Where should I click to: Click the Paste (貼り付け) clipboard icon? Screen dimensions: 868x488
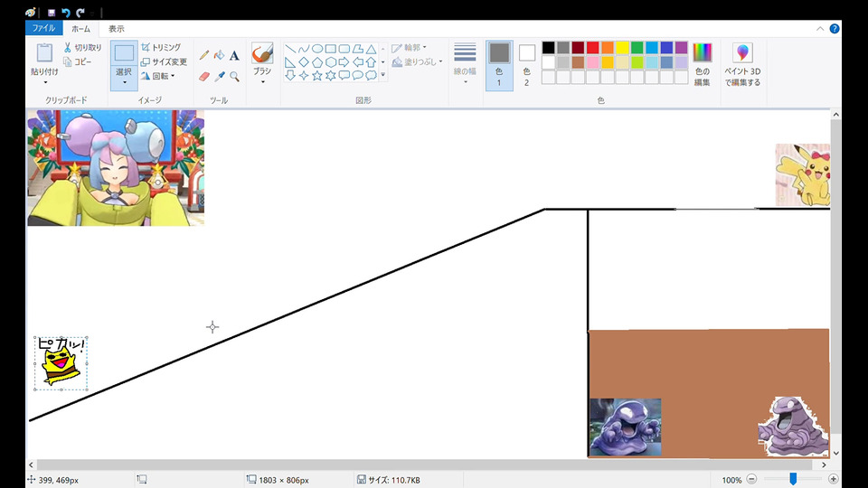pos(44,53)
